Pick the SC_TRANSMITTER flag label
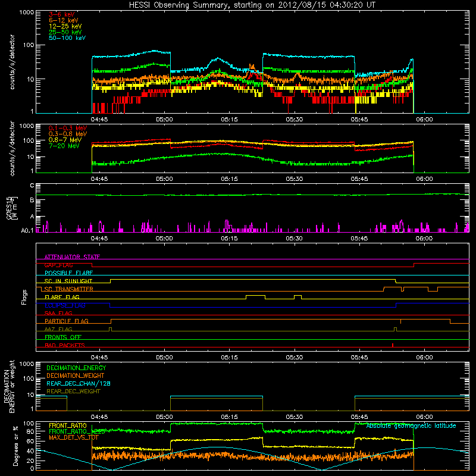 (x=68, y=289)
